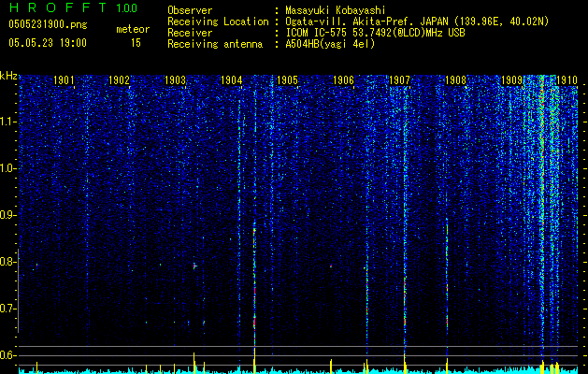The width and height of the screenshot is (588, 374).
Task: Click the Observer name Masayuki Kobayashi
Action: click(x=336, y=10)
